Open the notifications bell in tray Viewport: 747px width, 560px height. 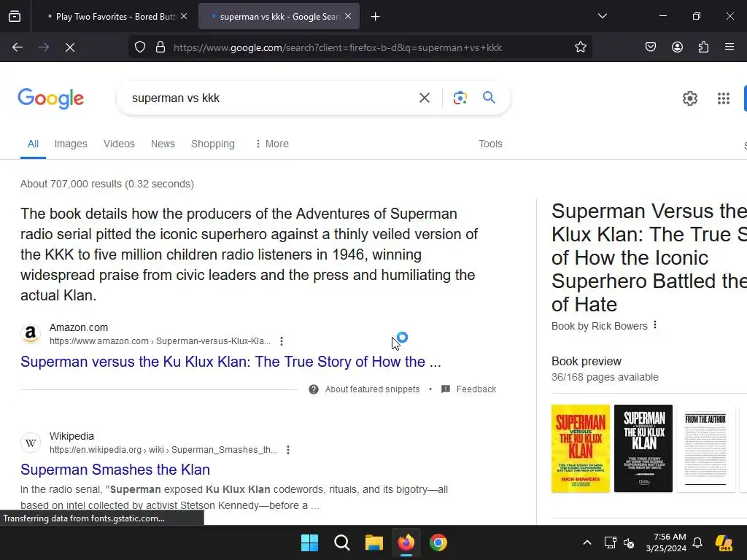coord(697,542)
